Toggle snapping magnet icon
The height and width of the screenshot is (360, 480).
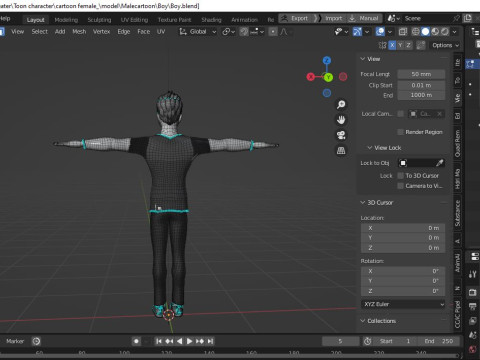(244, 32)
